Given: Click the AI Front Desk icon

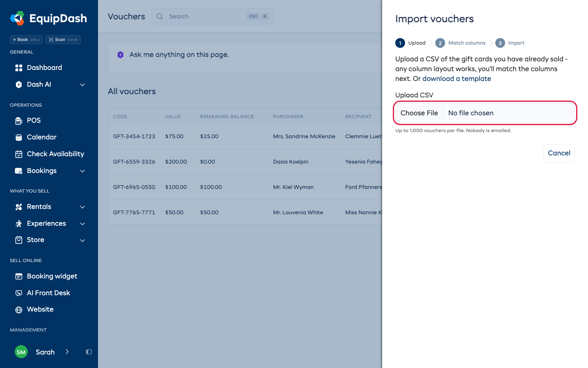Looking at the screenshot, I should tap(19, 293).
